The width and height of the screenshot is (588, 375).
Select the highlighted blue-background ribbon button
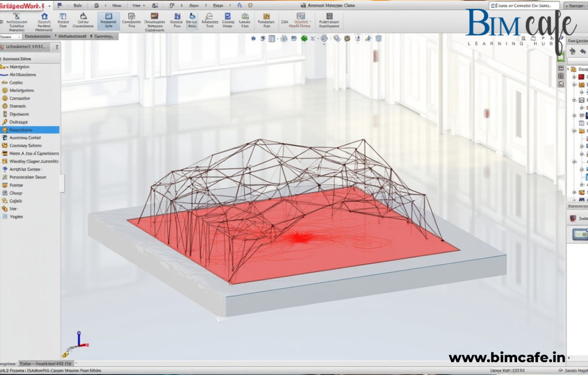coord(109,21)
